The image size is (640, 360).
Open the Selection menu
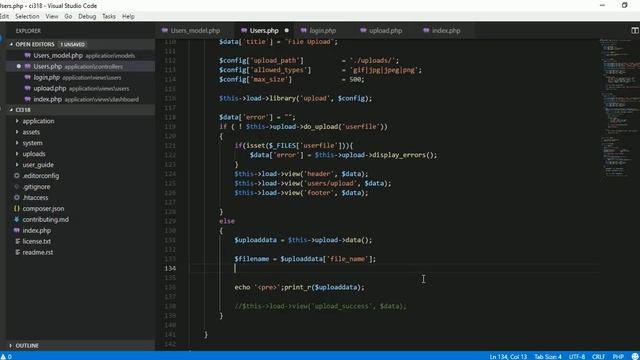click(x=27, y=16)
